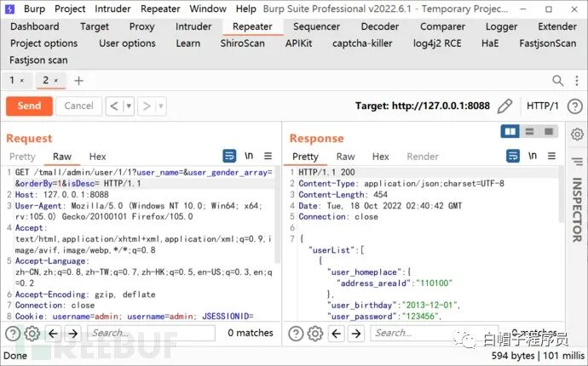Image resolution: width=588 pixels, height=366 pixels.
Task: Click the HTTP/1 protocol selector
Action: [x=542, y=106]
